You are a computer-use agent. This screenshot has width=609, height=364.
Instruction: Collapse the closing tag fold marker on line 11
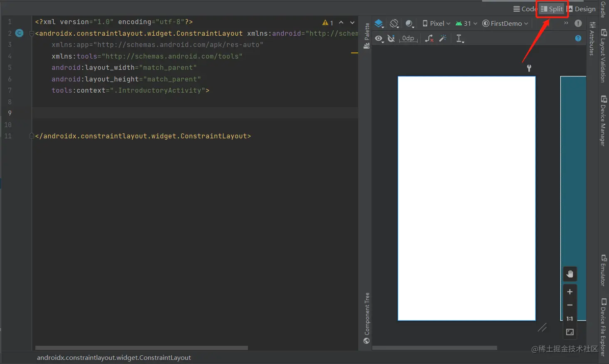pyautogui.click(x=32, y=136)
